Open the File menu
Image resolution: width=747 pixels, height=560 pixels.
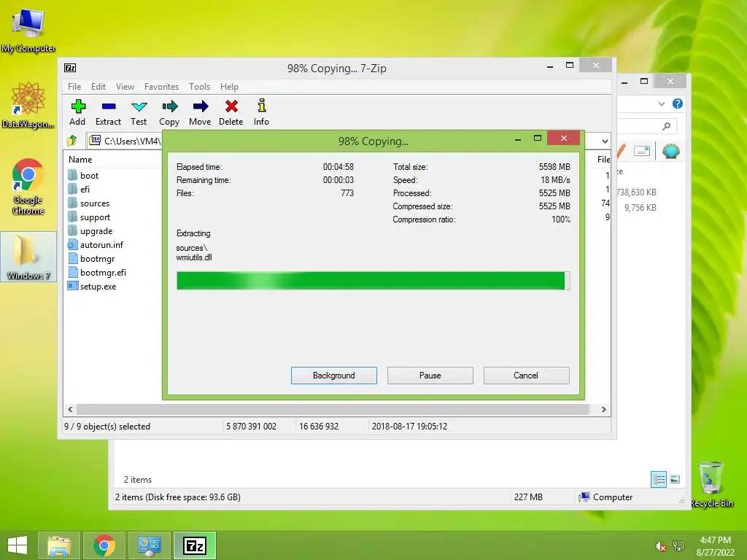pyautogui.click(x=74, y=87)
